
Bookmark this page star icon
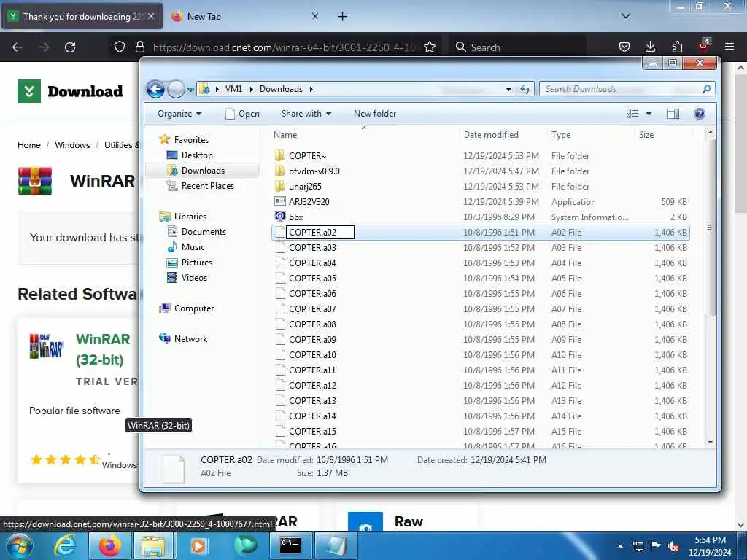(430, 47)
